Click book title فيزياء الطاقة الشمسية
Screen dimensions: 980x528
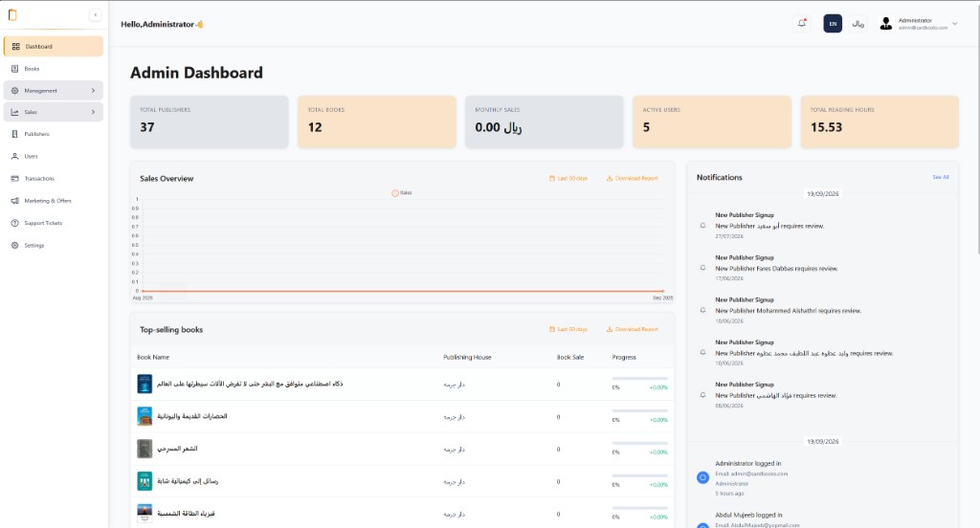point(186,514)
